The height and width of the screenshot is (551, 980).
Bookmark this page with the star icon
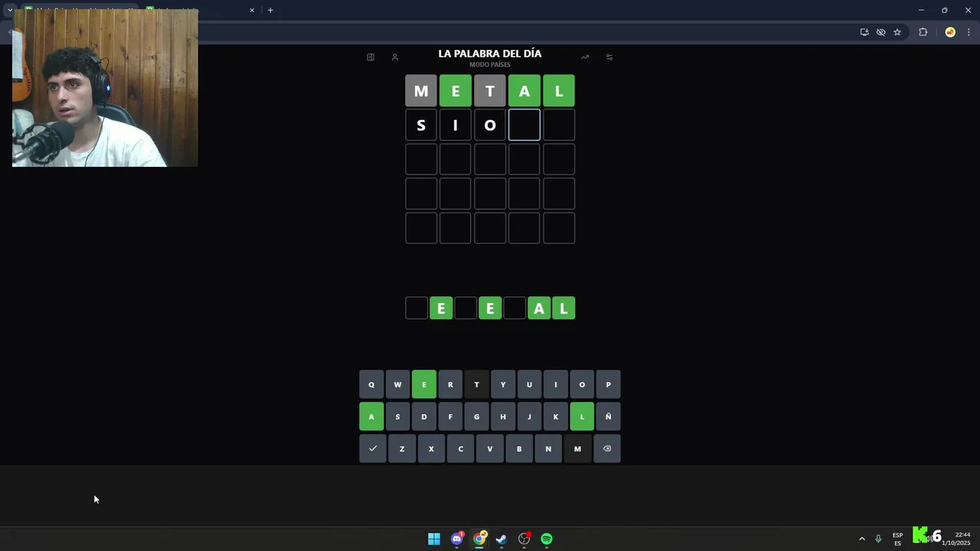[x=897, y=32]
